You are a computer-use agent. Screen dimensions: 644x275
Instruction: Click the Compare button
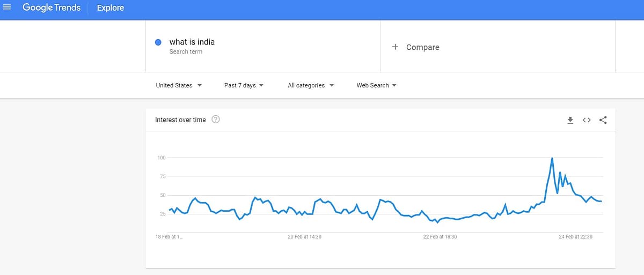pyautogui.click(x=422, y=47)
